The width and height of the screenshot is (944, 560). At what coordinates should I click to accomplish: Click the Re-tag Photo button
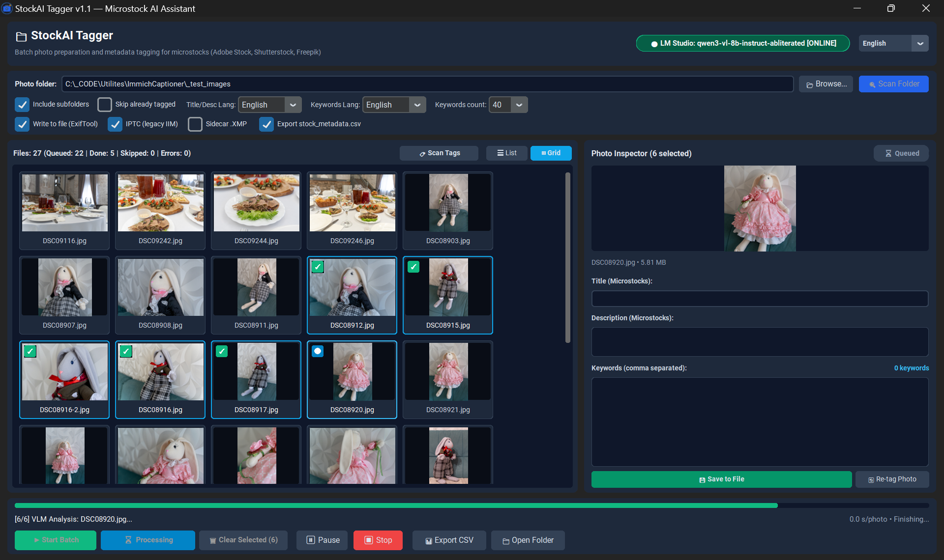(x=892, y=479)
